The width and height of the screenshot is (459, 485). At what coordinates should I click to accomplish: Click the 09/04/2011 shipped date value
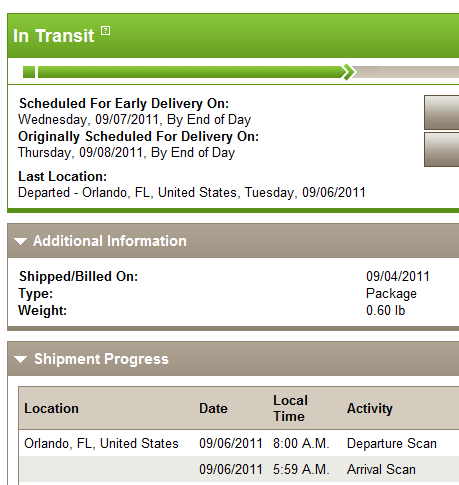pos(398,276)
